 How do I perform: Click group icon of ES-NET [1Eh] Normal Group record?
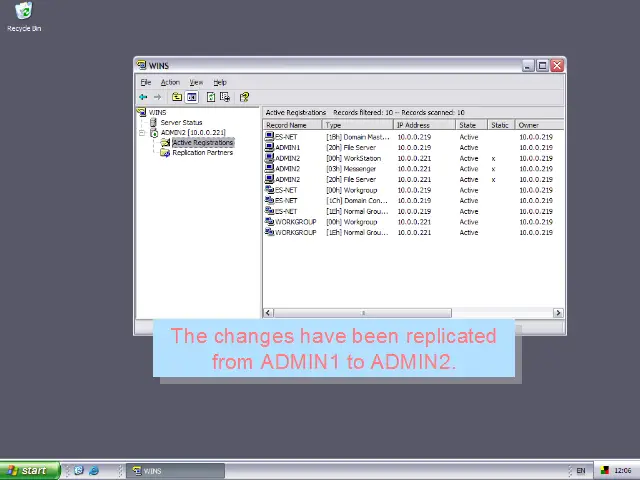pos(269,211)
